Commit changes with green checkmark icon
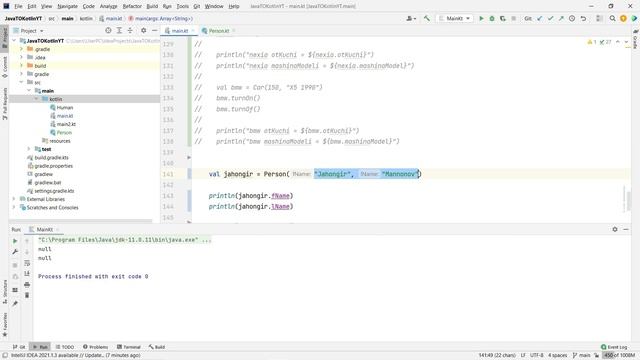The height and width of the screenshot is (360, 640). 550,18
